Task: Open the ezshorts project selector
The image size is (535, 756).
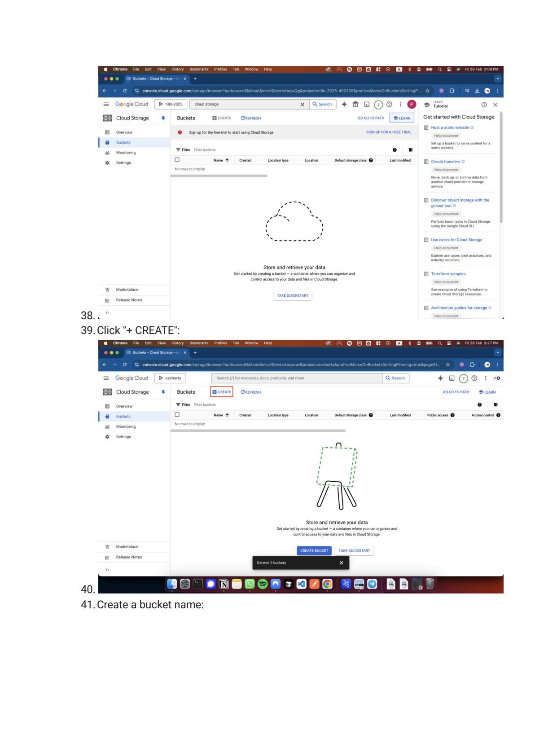Action: pos(170,378)
